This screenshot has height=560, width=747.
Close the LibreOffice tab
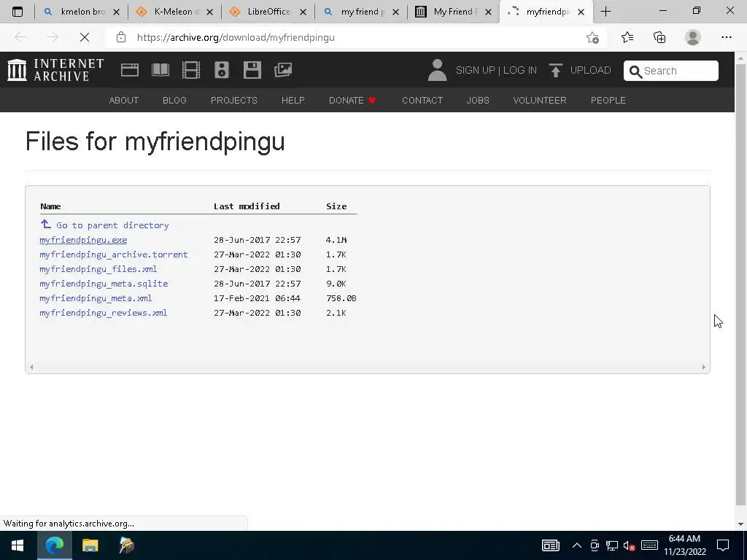[303, 12]
